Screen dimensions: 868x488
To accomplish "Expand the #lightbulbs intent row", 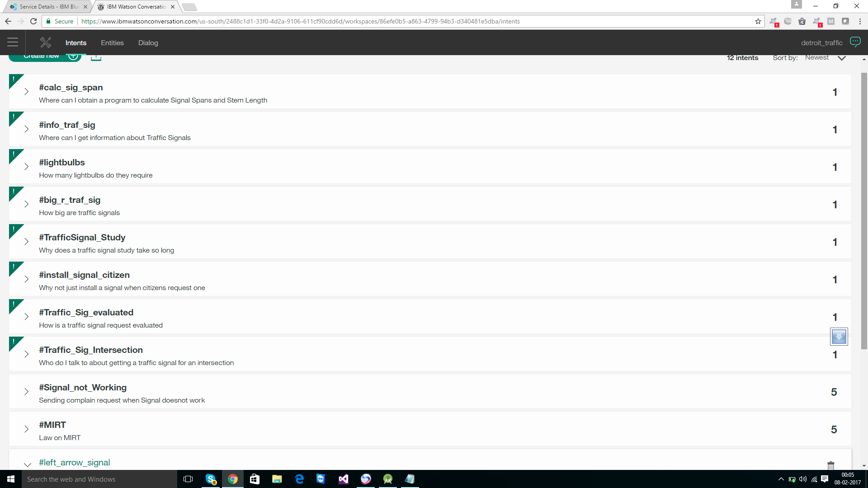I will pyautogui.click(x=26, y=167).
